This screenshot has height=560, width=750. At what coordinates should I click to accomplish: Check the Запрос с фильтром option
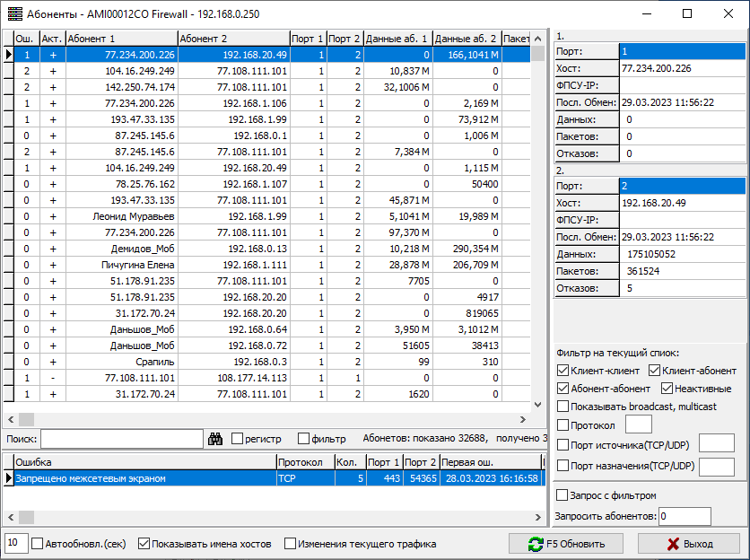(x=562, y=495)
